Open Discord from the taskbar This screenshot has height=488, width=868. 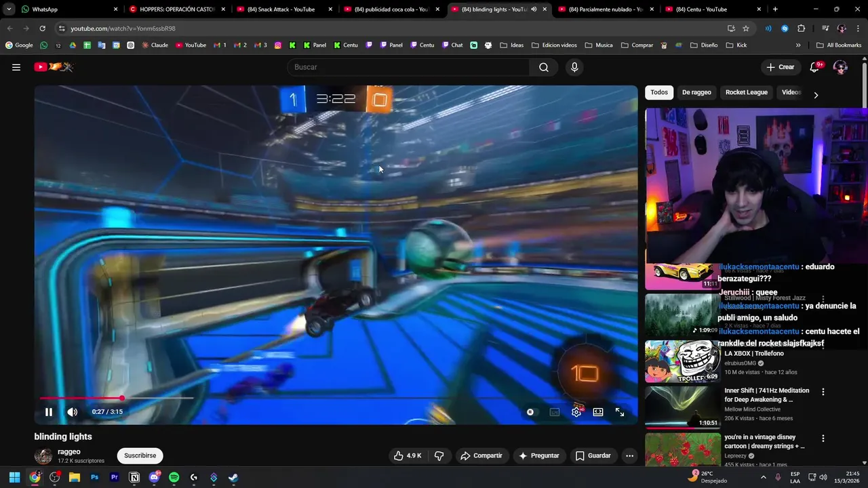[154, 477]
